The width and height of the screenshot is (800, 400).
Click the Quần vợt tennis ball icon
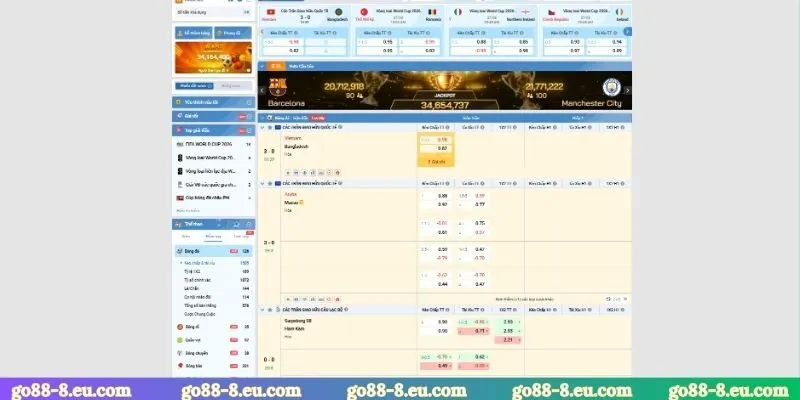click(x=180, y=340)
